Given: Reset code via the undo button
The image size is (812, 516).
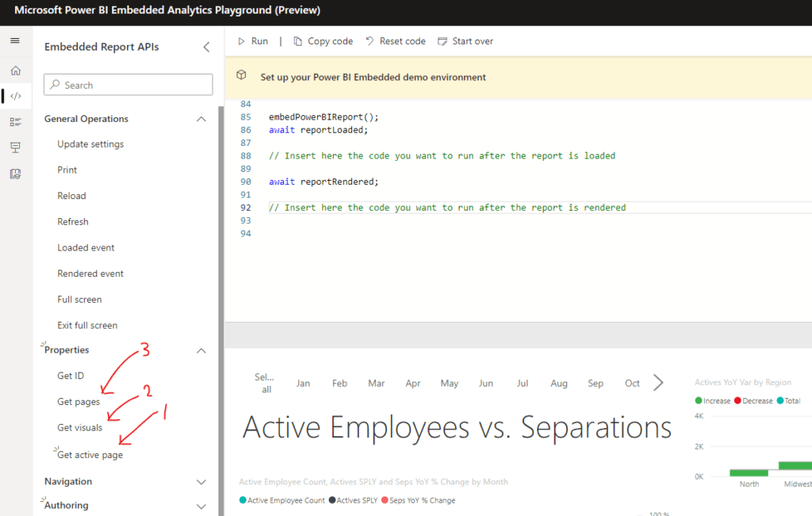Looking at the screenshot, I should pos(395,41).
